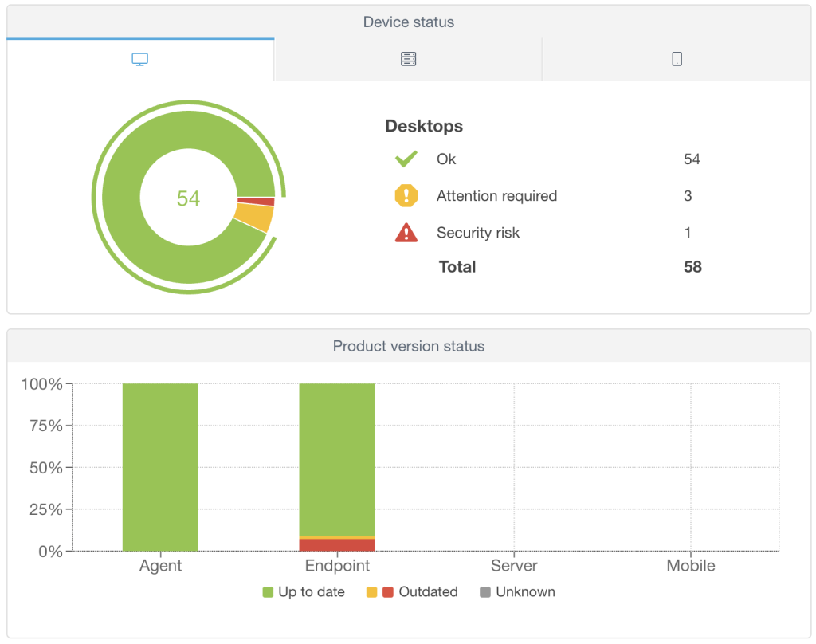This screenshot has width=816, height=644.
Task: Click the yellow Attention required icon
Action: coord(406,196)
